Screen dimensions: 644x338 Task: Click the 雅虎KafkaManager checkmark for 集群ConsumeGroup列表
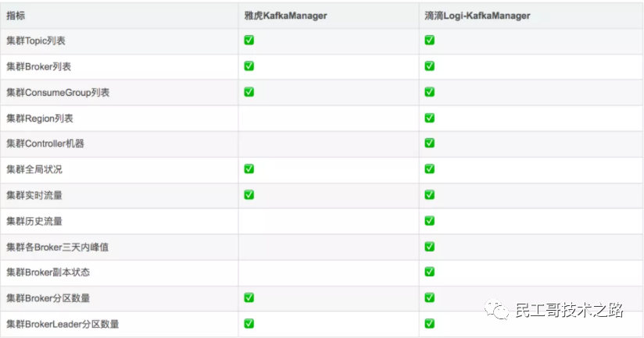tap(249, 92)
